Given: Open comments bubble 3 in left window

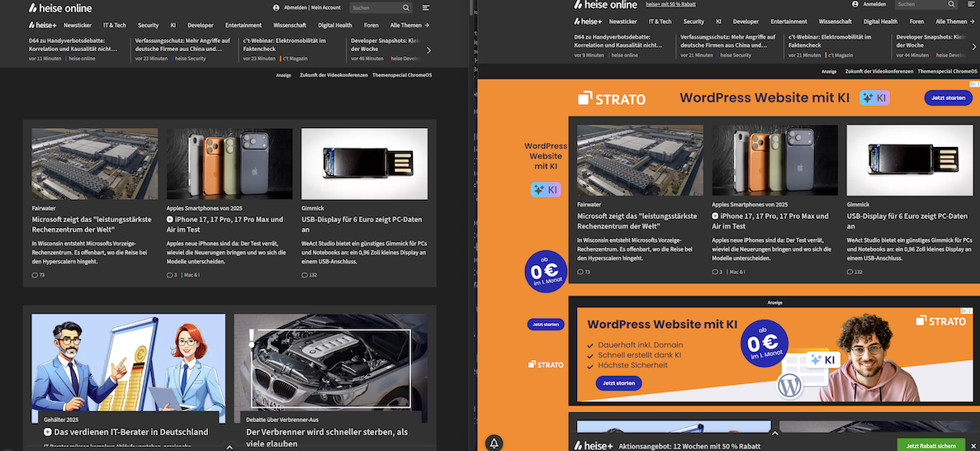Looking at the screenshot, I should 172,274.
